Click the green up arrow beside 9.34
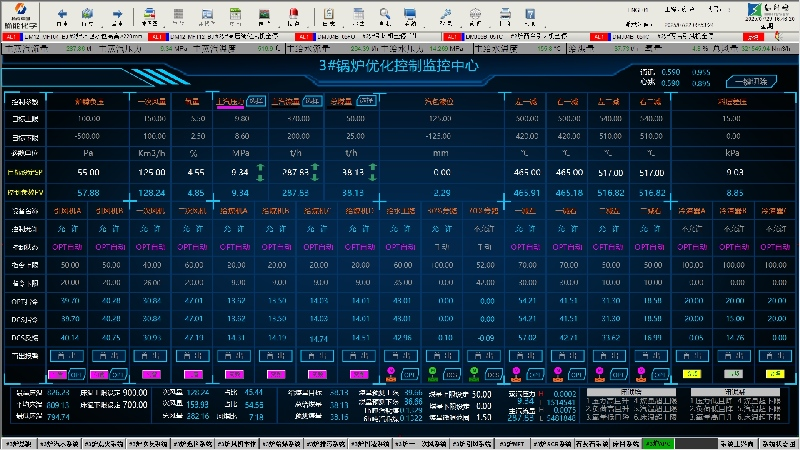Screen dimensions: 800x450 click(258, 167)
